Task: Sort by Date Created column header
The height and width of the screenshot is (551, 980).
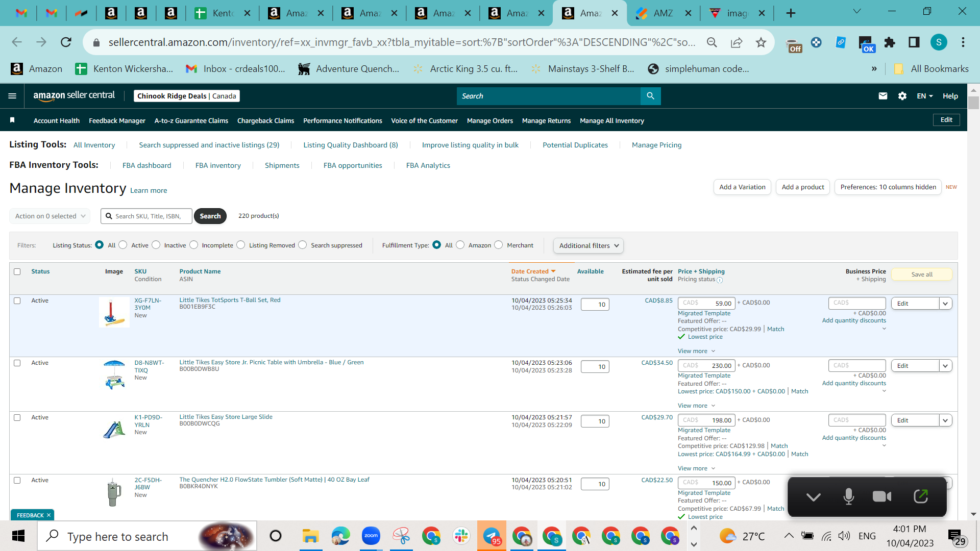Action: [533, 271]
